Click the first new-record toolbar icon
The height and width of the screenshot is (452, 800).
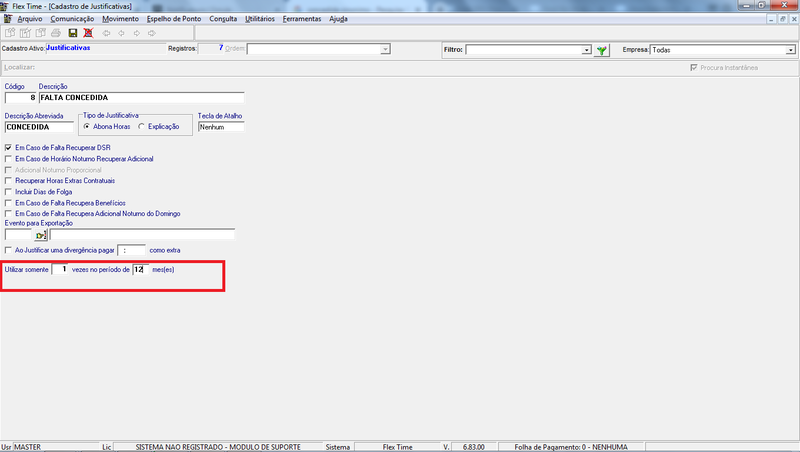point(10,33)
